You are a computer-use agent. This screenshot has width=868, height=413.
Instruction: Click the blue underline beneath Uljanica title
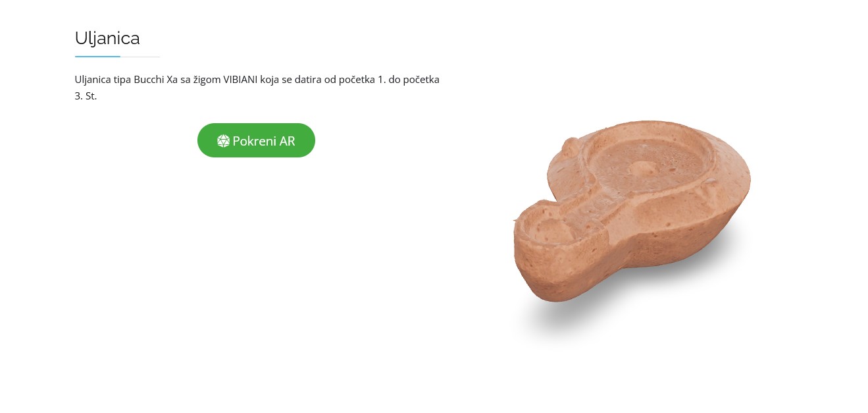pyautogui.click(x=97, y=57)
